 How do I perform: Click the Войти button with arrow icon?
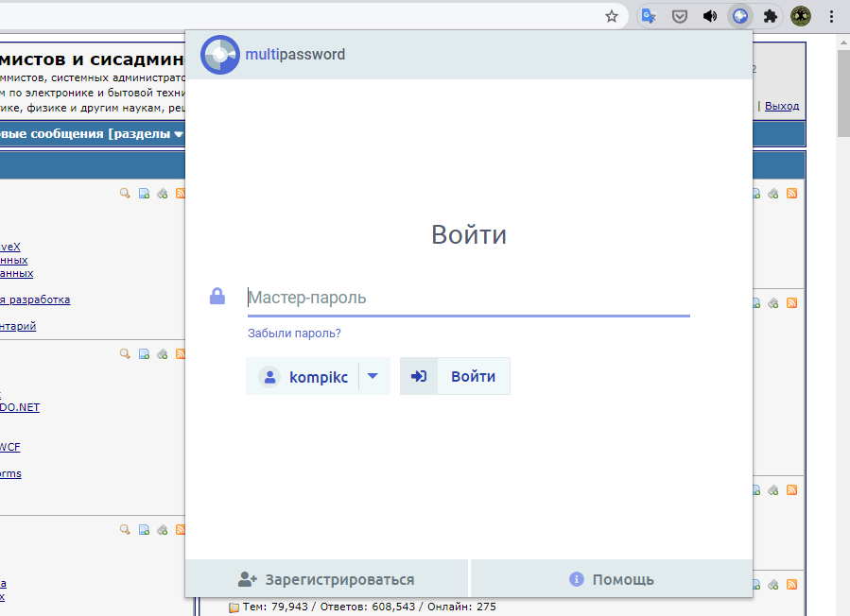pyautogui.click(x=455, y=376)
